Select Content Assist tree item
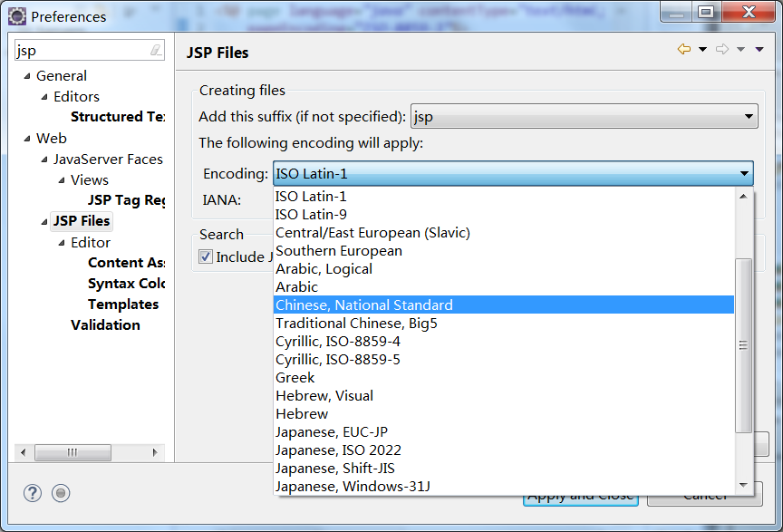Viewport: 783px width, 532px height. [x=126, y=263]
